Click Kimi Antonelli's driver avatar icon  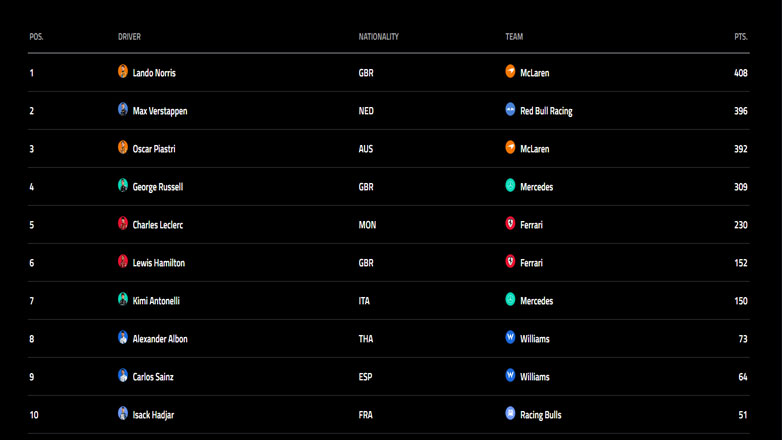click(x=123, y=300)
